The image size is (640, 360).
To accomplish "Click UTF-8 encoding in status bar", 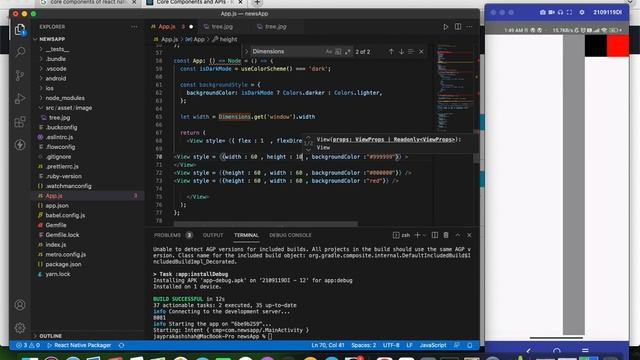I will pyautogui.click(x=391, y=345).
